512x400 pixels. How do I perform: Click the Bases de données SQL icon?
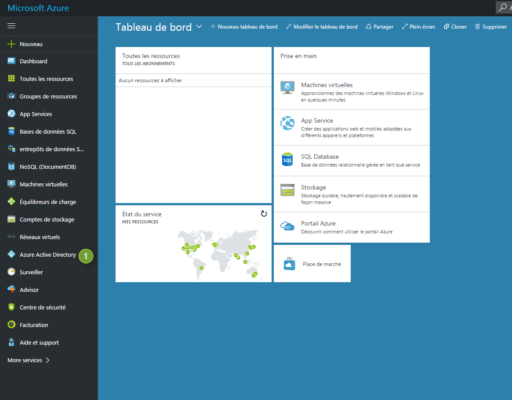11,131
